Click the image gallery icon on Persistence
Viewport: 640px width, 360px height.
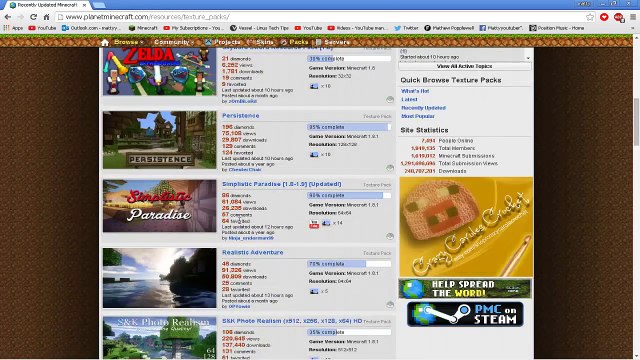[314, 155]
